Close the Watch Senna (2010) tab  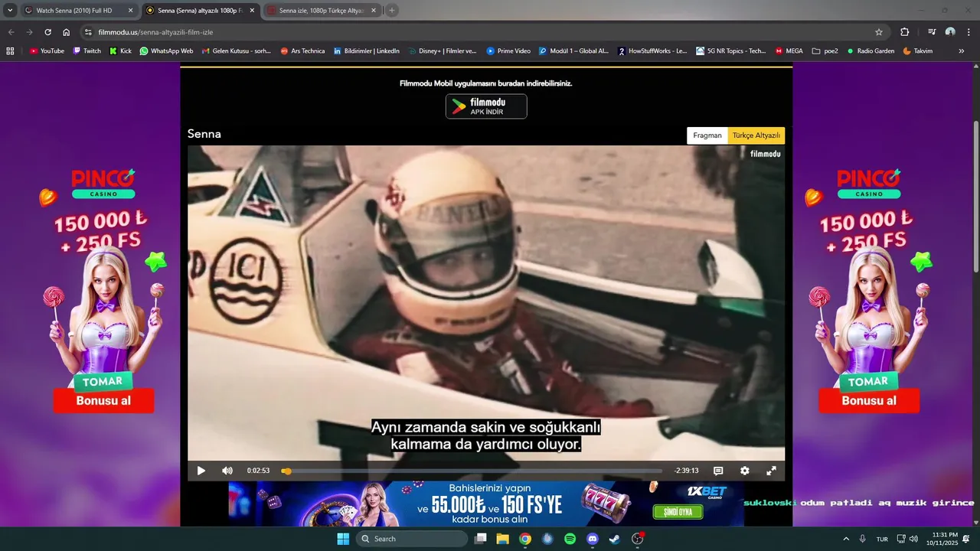point(129,11)
